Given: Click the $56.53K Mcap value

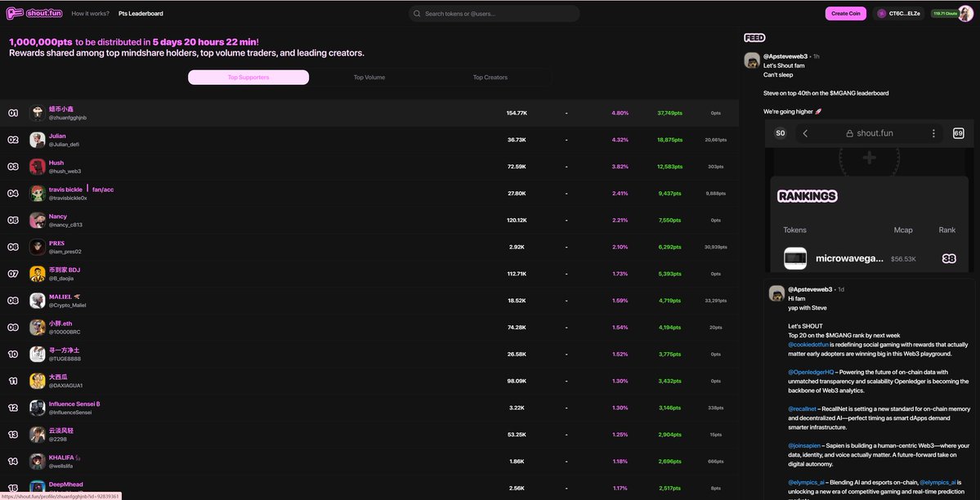Looking at the screenshot, I should (x=903, y=259).
